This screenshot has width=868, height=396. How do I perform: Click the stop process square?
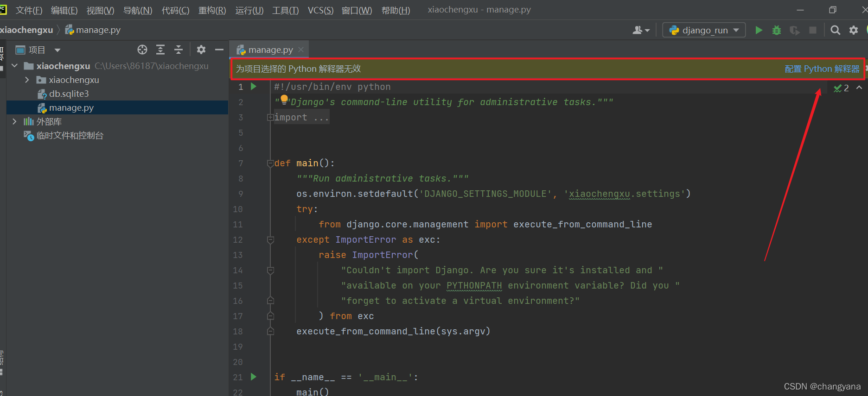coord(813,30)
